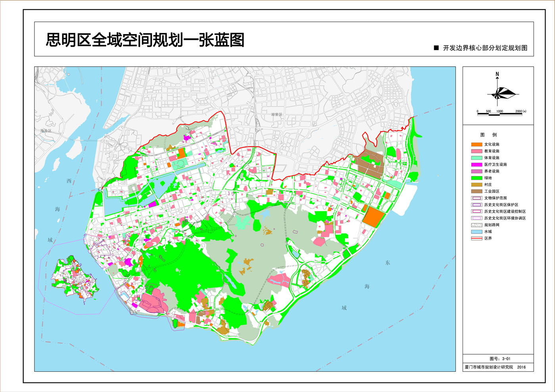The width and height of the screenshot is (555, 392).
Task: Click the 文物保护范围 outline legend symbol
Action: 477,198
